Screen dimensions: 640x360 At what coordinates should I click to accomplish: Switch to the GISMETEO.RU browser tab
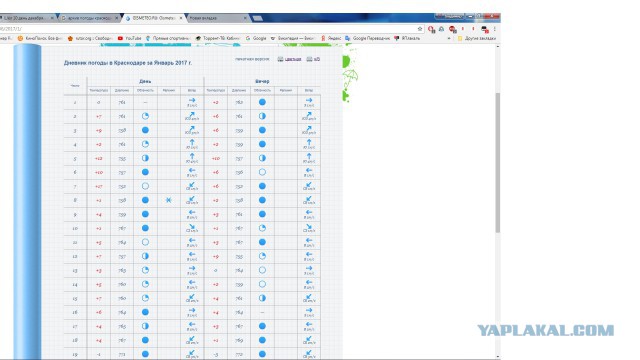154,18
